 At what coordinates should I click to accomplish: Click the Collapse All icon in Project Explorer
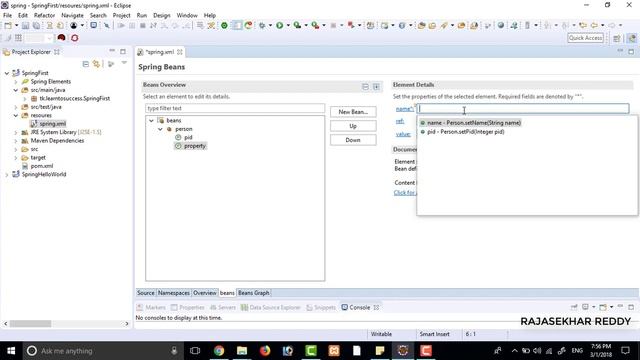point(86,64)
